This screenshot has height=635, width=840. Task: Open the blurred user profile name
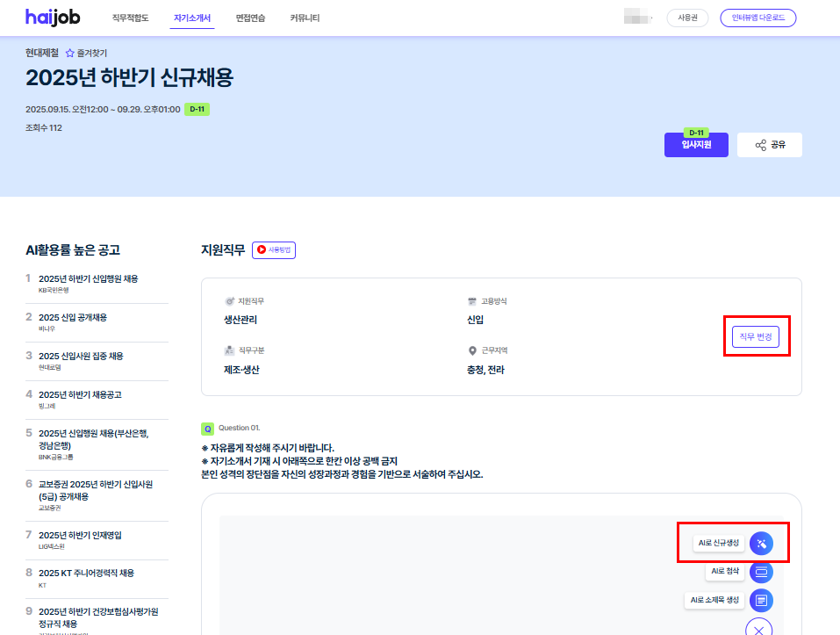(x=637, y=18)
